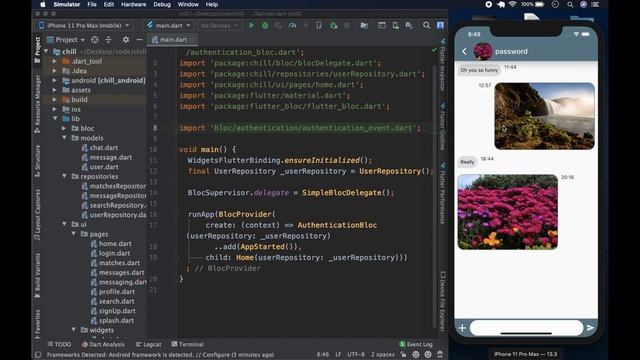Tap the password contact avatar picture

[x=482, y=51]
